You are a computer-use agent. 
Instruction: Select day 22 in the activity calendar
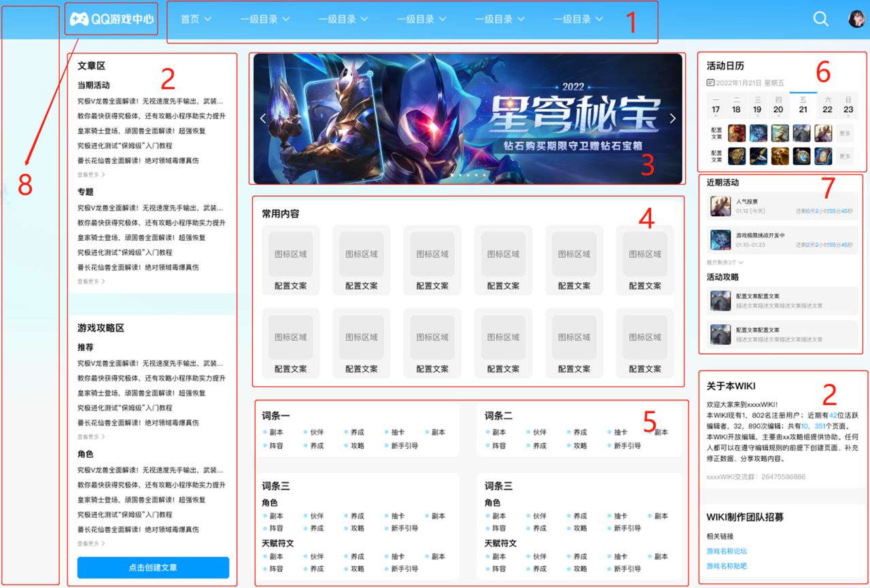827,105
